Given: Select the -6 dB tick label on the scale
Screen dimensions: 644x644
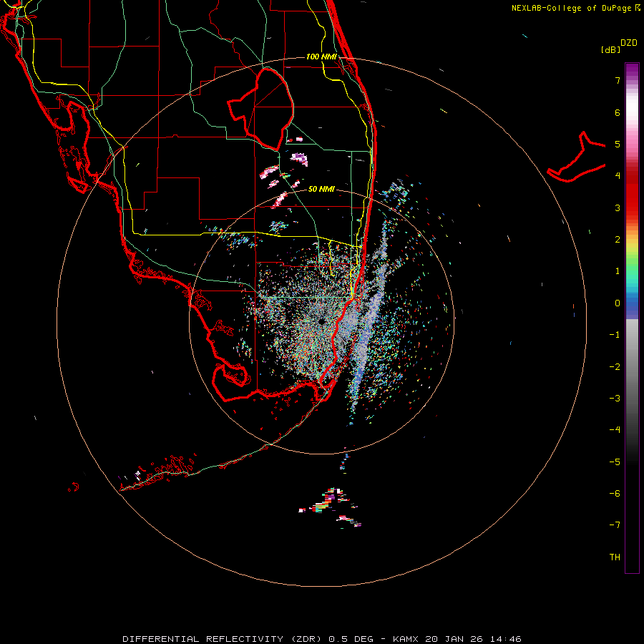Looking at the screenshot, I should click(x=615, y=494).
